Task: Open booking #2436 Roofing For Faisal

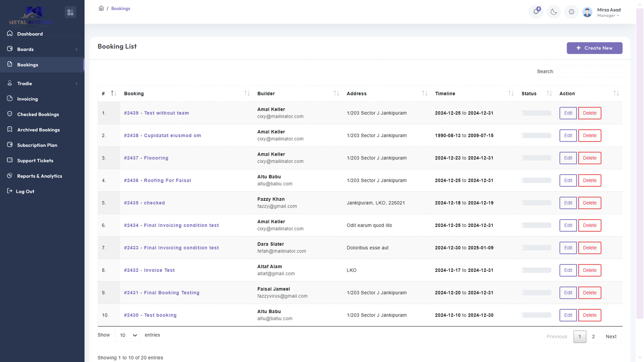Action: [x=157, y=181]
